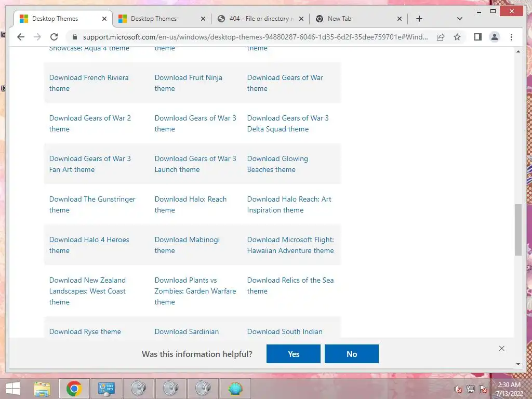Click the taskbar clock and date
532x399 pixels.
tap(509, 389)
